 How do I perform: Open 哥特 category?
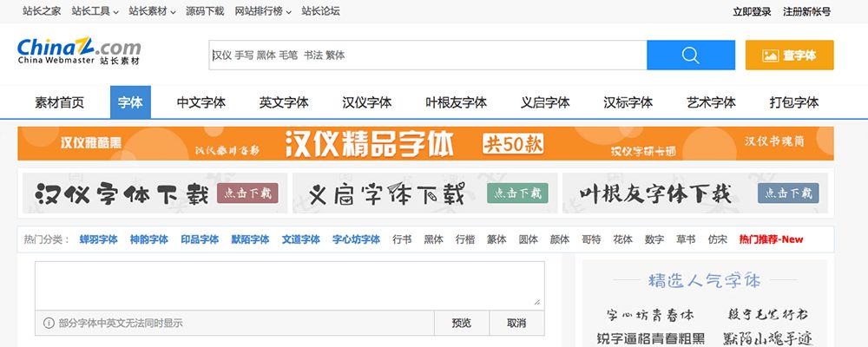591,239
